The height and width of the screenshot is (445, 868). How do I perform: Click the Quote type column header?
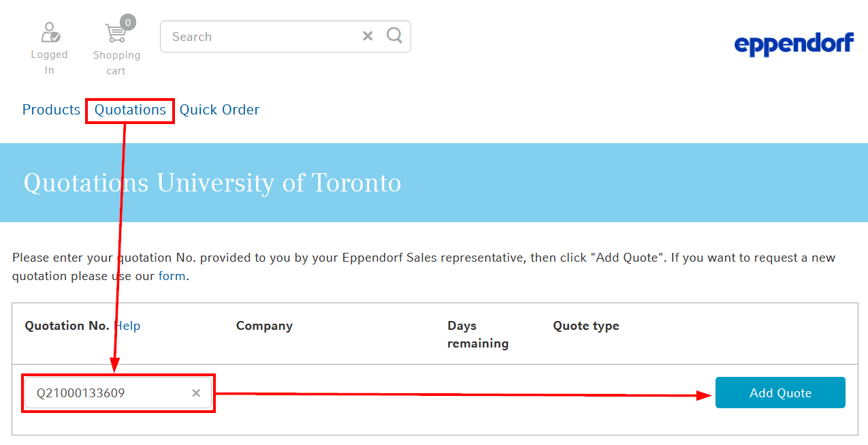point(585,326)
